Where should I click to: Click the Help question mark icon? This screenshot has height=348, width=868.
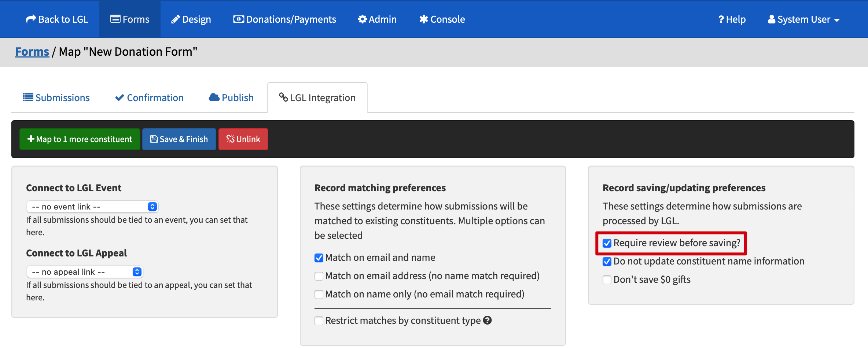[721, 19]
